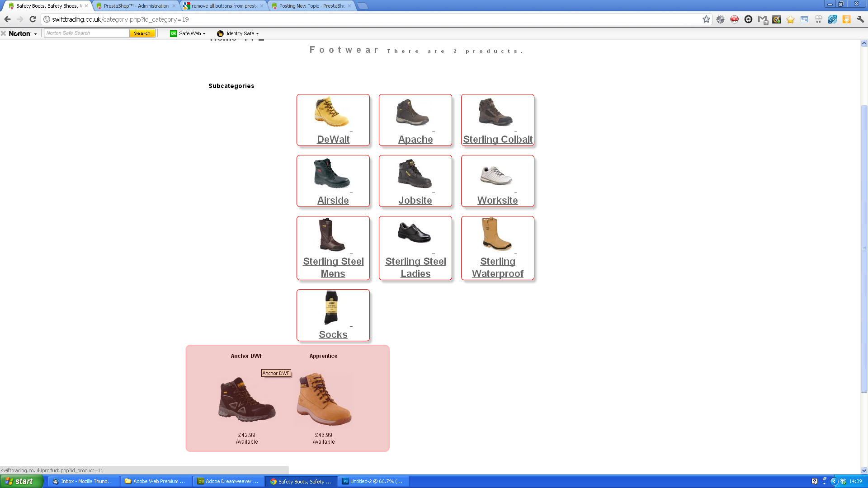Viewport: 868px width, 488px height.
Task: Open the Socks subcategory link
Action: (333, 334)
